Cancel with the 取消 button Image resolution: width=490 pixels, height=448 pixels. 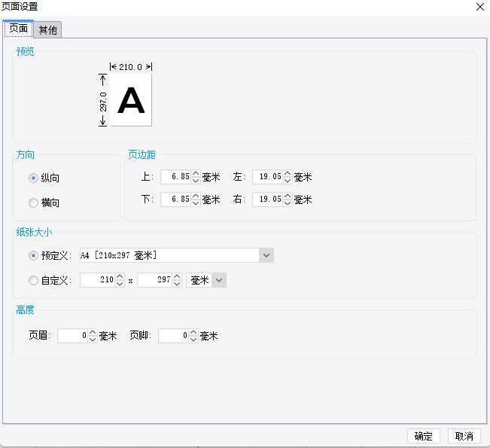tap(464, 436)
